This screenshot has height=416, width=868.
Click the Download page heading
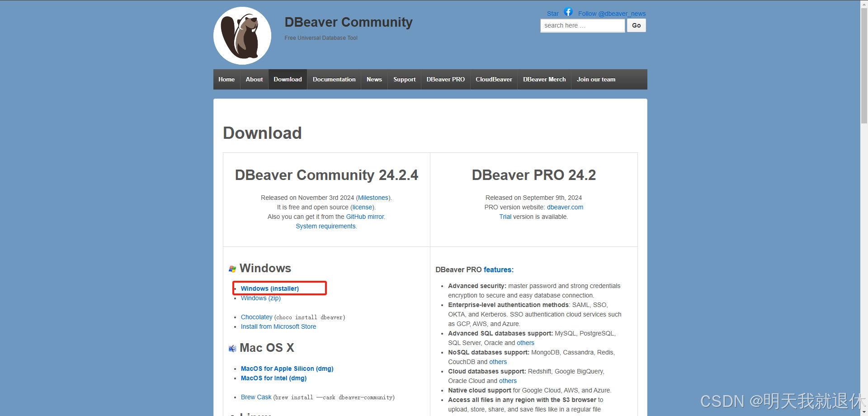[x=262, y=133]
